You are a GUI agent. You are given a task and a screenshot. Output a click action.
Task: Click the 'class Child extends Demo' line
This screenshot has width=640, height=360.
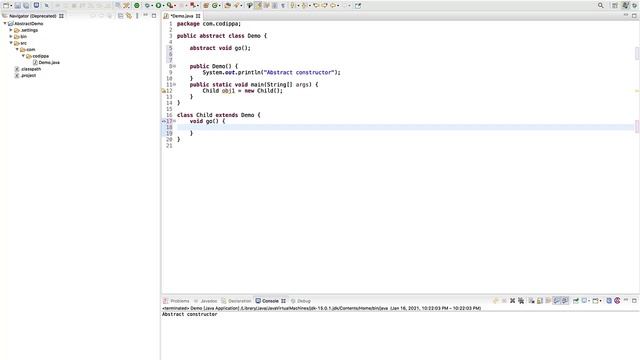(218, 115)
